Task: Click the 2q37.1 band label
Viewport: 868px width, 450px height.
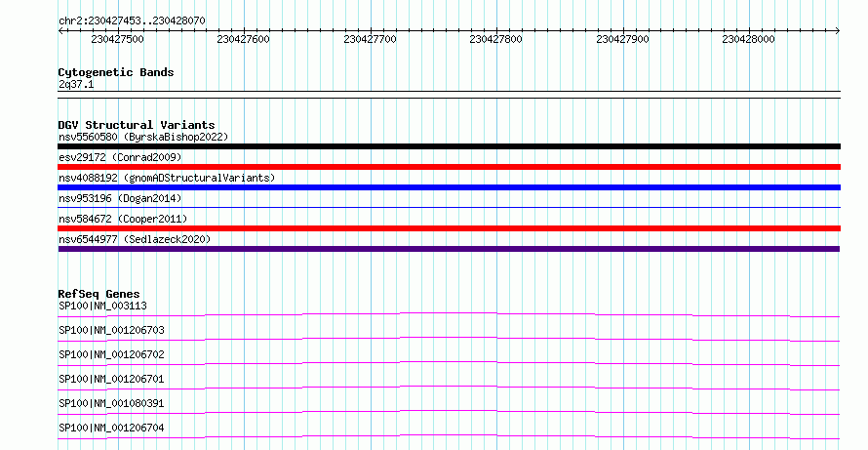Action: click(76, 84)
